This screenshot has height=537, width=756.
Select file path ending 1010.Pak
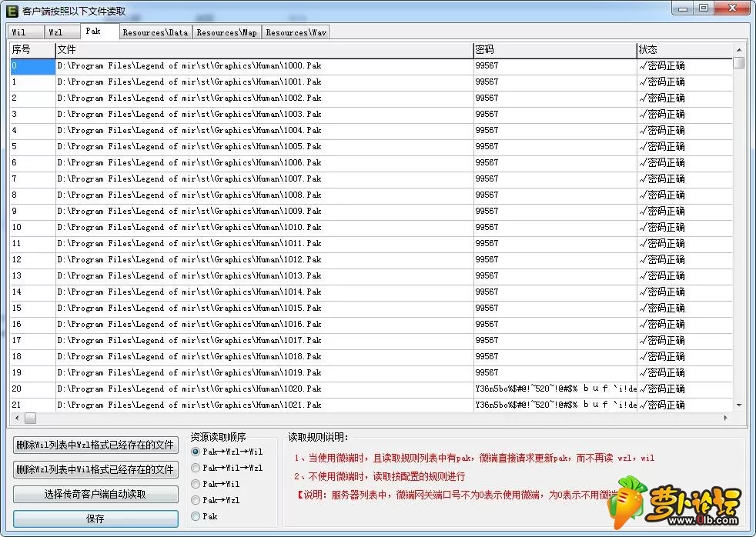tap(264, 227)
